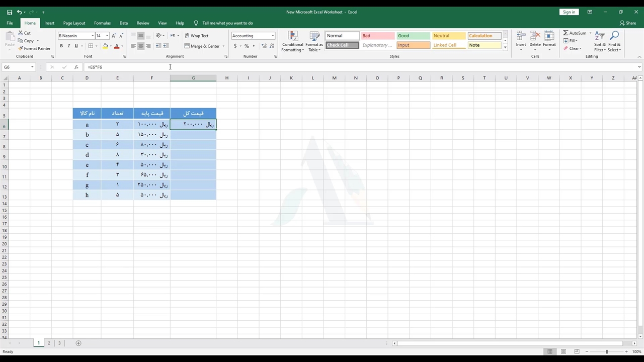Open Conditional Formatting options
This screenshot has width=644, height=362.
(x=292, y=41)
